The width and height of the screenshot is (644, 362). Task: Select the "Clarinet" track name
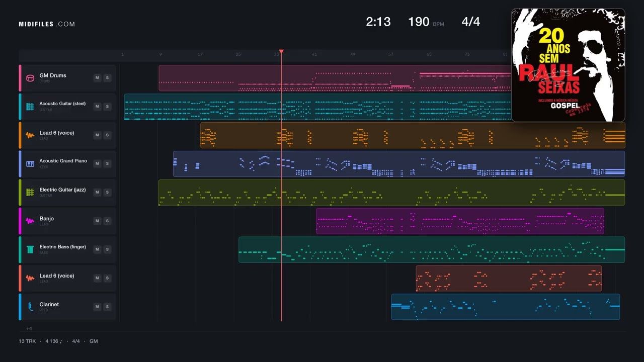pyautogui.click(x=49, y=304)
